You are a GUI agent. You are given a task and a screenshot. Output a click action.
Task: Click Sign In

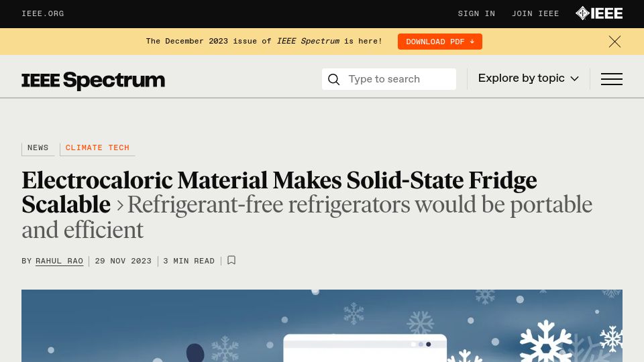476,13
